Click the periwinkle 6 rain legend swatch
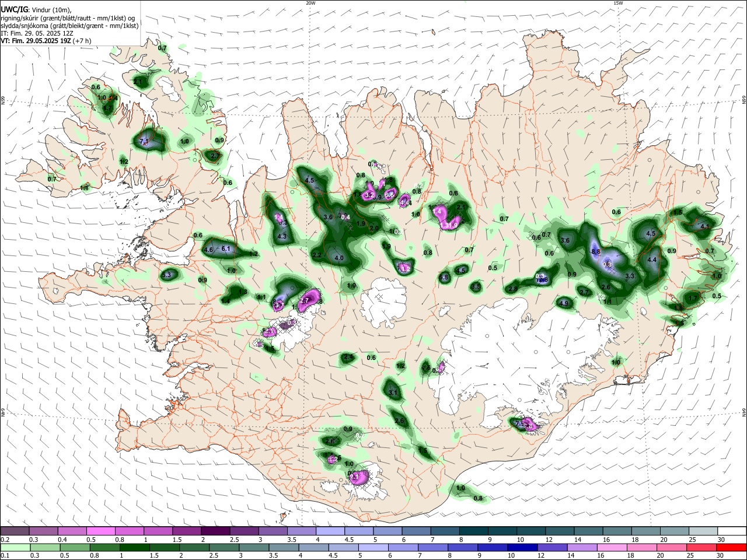Viewport: 747px width, 560px height. 403,547
